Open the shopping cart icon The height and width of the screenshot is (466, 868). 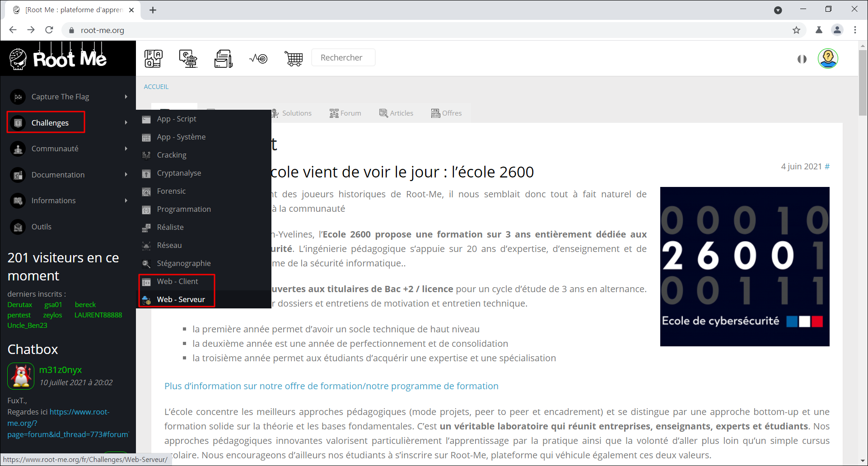coord(294,58)
